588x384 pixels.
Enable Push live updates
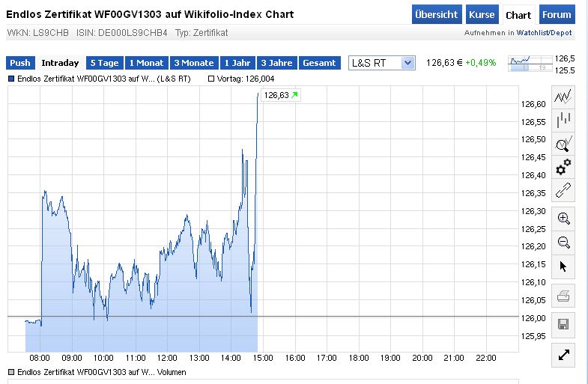20,63
